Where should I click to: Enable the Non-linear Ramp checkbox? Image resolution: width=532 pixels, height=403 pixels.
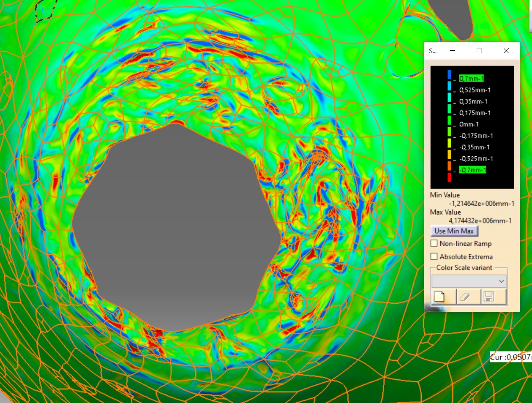[x=434, y=243]
